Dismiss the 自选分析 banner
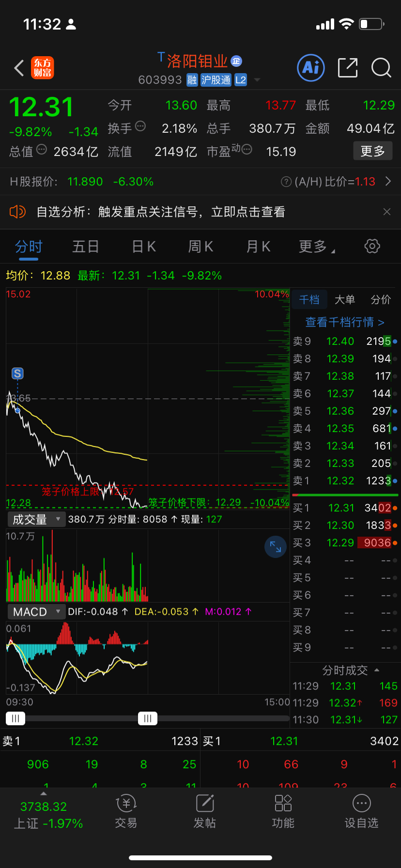Image resolution: width=401 pixels, height=868 pixels. point(387,212)
